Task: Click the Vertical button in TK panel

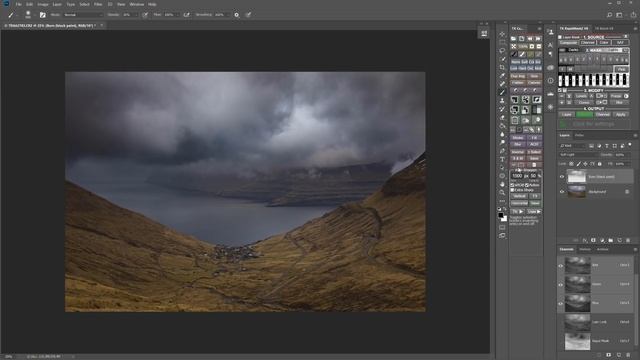Action: coord(519,196)
